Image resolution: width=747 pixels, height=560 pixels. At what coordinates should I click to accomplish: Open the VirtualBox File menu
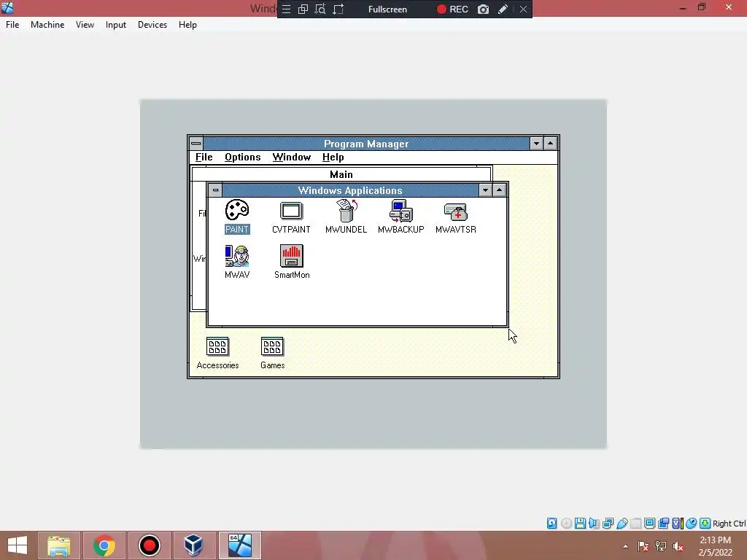point(12,25)
